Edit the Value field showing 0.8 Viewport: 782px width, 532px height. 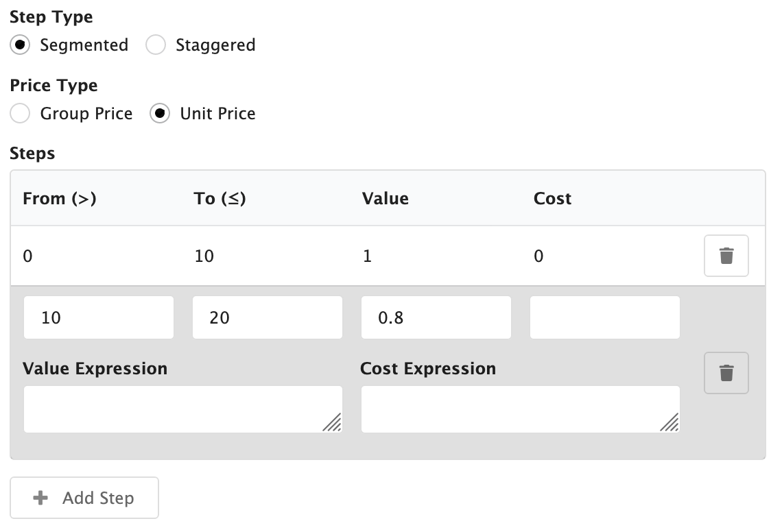(436, 317)
